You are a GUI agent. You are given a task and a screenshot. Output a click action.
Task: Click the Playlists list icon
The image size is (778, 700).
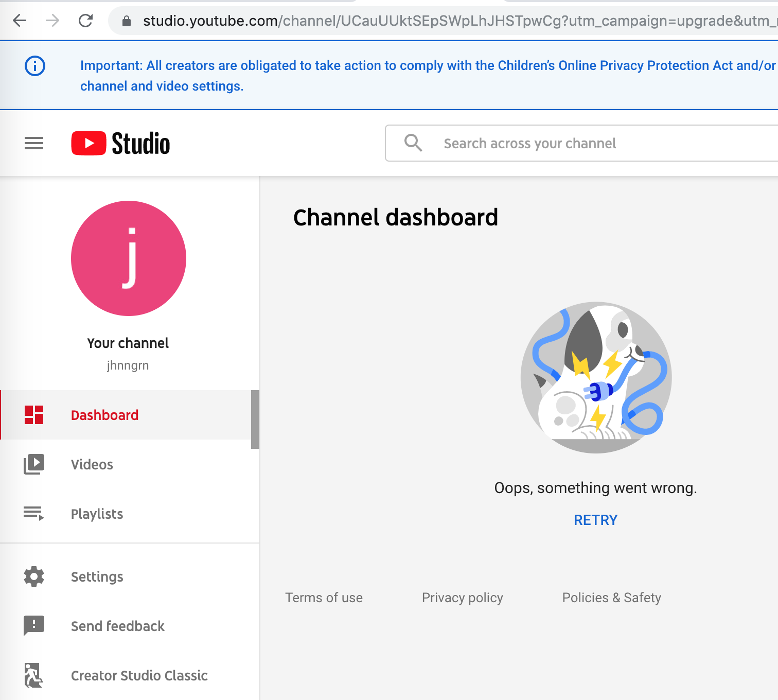coord(34,513)
